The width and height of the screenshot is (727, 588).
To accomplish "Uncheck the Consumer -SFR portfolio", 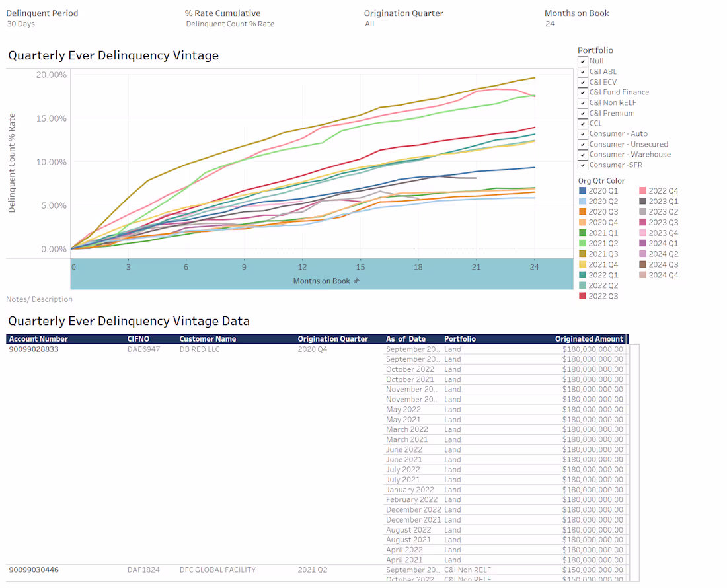I will click(582, 165).
